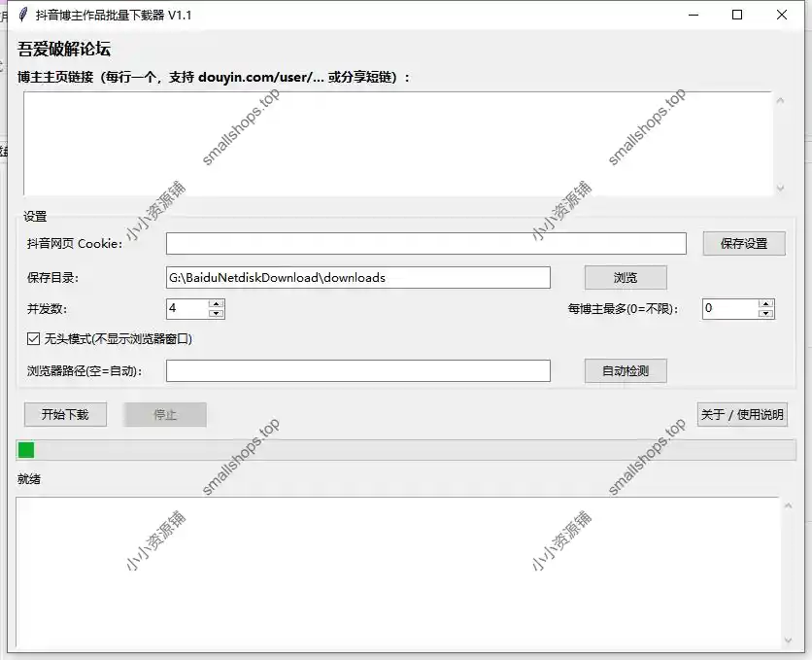Image resolution: width=812 pixels, height=660 pixels.
Task: Click the scroll up arrow of links box
Action: pyautogui.click(x=780, y=100)
